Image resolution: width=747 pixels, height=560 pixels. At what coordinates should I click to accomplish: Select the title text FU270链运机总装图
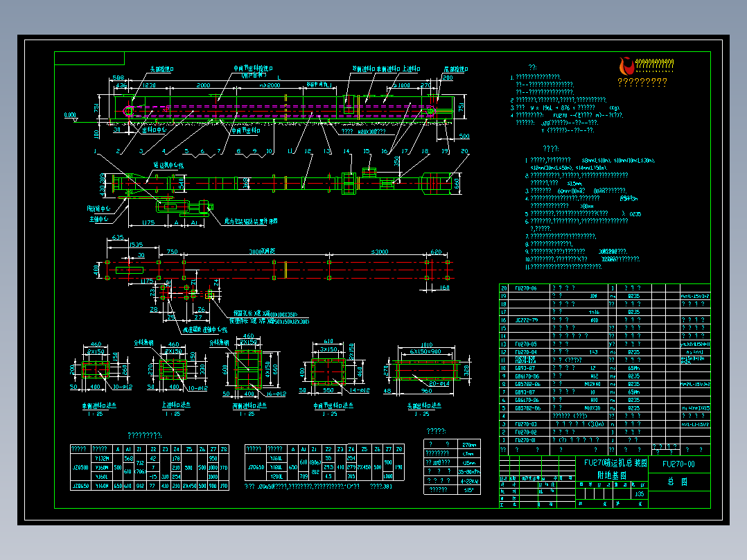(x=615, y=463)
